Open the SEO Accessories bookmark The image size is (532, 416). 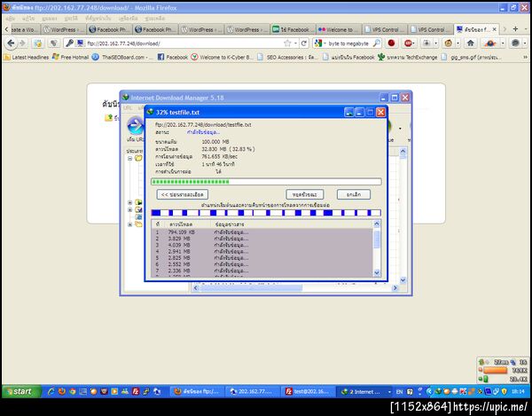coord(287,58)
